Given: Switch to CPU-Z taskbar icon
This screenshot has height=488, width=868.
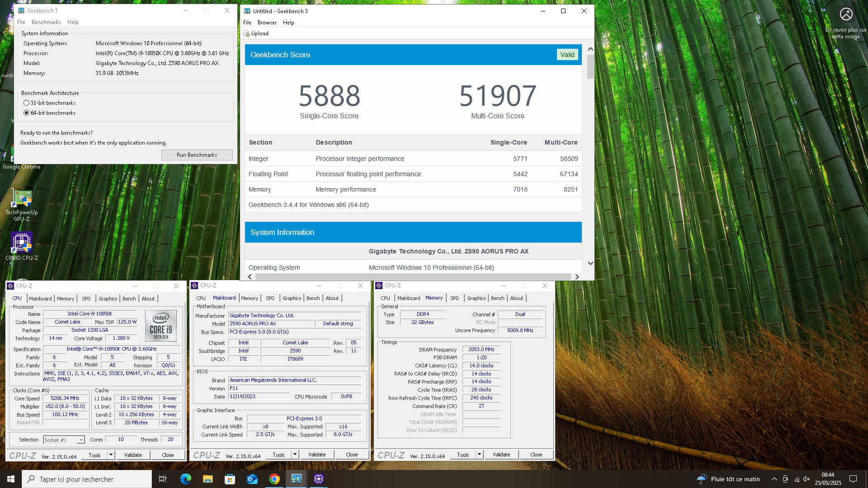Looking at the screenshot, I should click(x=318, y=479).
